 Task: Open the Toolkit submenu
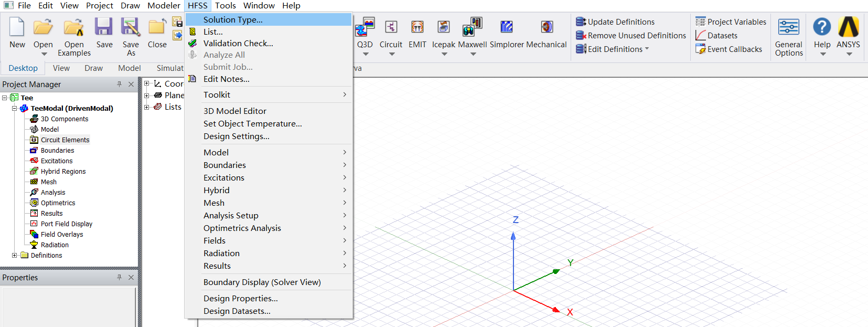[269, 94]
